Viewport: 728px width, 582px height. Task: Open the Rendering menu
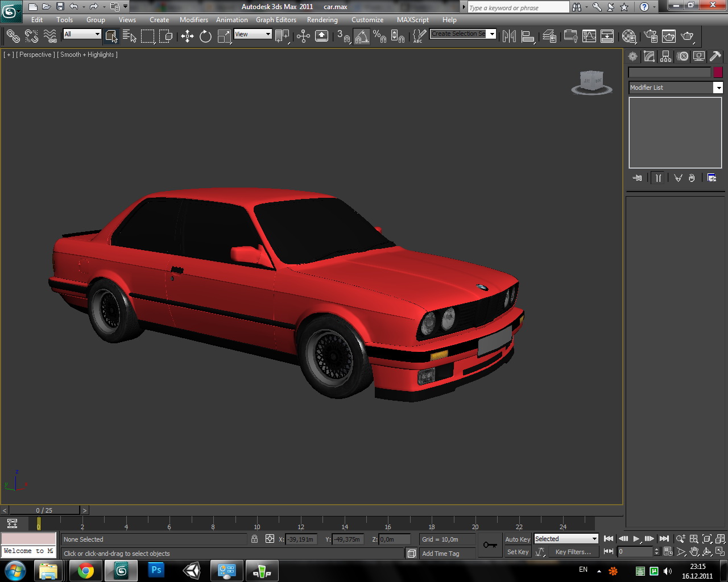coord(322,19)
